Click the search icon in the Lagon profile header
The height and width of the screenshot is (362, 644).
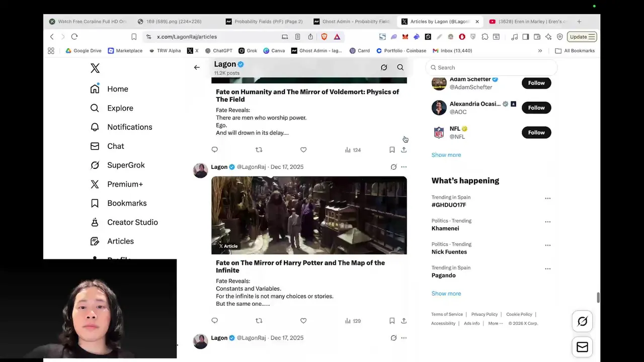click(400, 67)
